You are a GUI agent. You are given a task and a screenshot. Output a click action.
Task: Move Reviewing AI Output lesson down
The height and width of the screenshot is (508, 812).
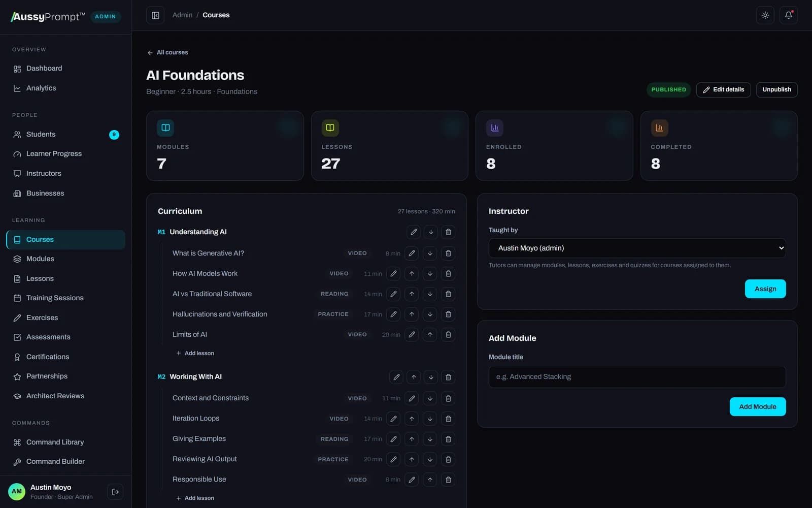click(x=430, y=459)
